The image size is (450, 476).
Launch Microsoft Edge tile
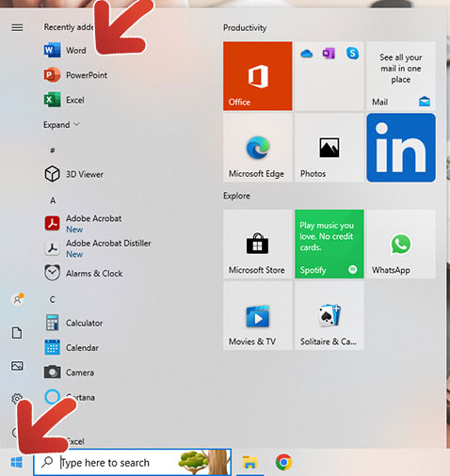coord(258,148)
